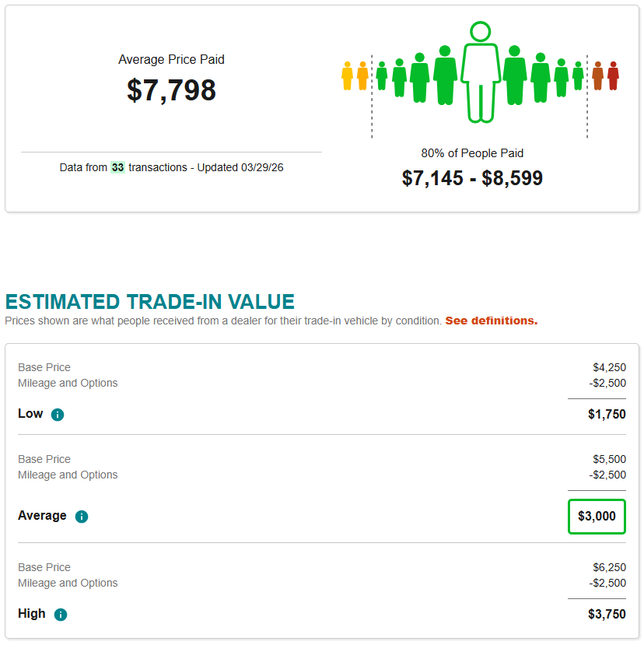644x645 pixels.
Task: Click the info icon next to High
Action: point(61,615)
